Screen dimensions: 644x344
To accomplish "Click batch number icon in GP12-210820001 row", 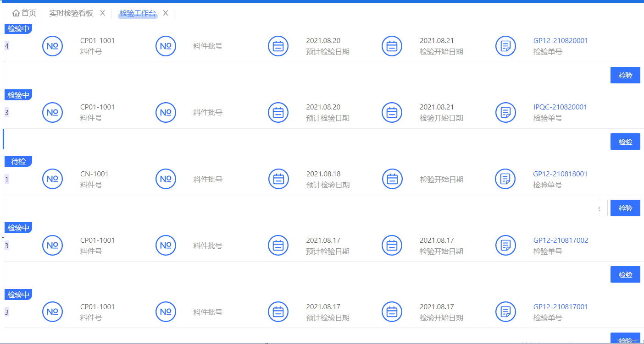I will pyautogui.click(x=166, y=46).
